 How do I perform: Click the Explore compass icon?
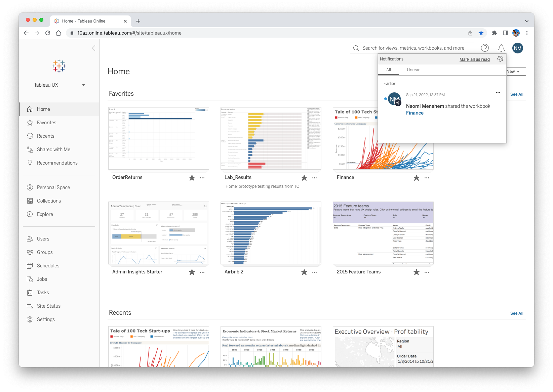click(30, 214)
